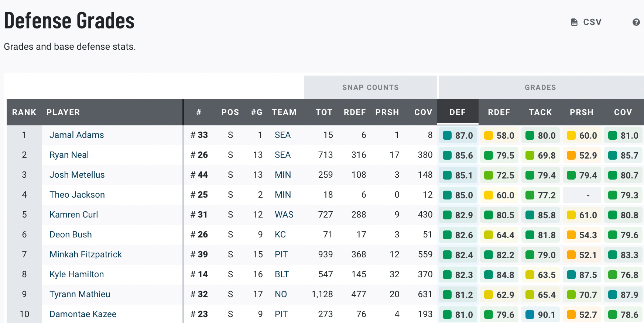Viewport: 644px width, 323px height.
Task: Select the GRADES section header
Action: tap(540, 87)
